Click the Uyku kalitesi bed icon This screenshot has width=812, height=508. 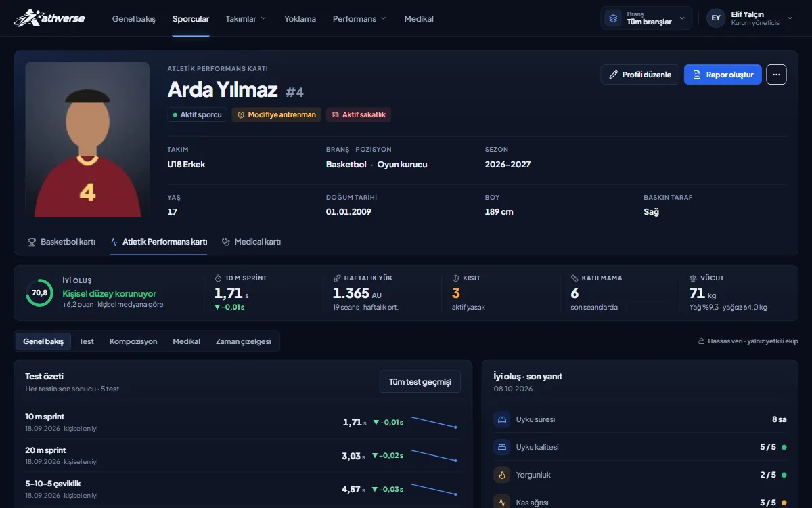502,447
